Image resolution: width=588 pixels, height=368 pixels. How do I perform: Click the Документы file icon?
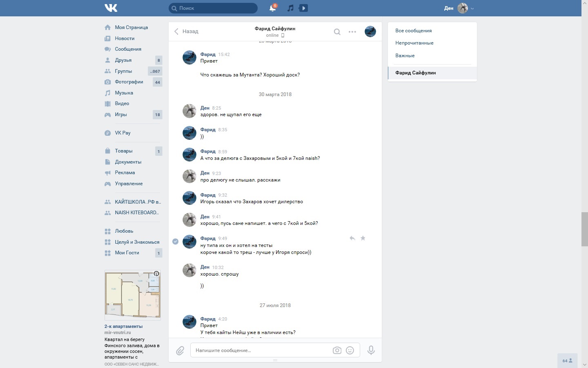[x=107, y=162]
